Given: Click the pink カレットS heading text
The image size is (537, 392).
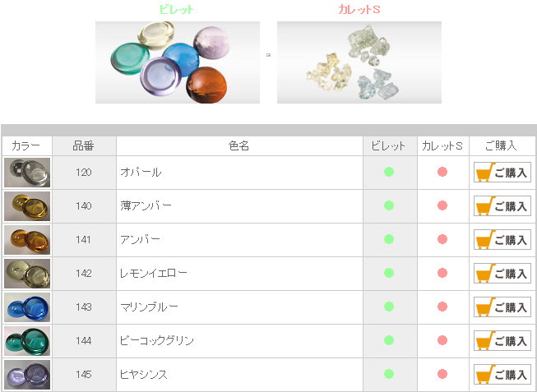Looking at the screenshot, I should [x=359, y=10].
